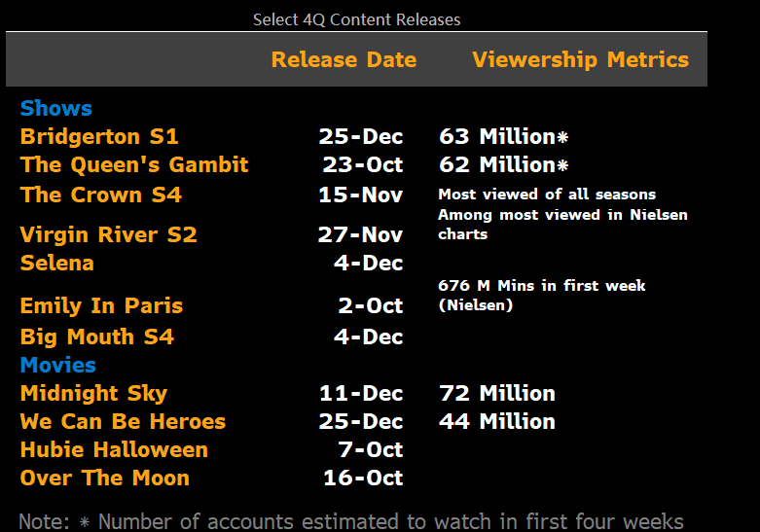Select The Crown S4 title
This screenshot has height=532, width=760.
click(101, 195)
